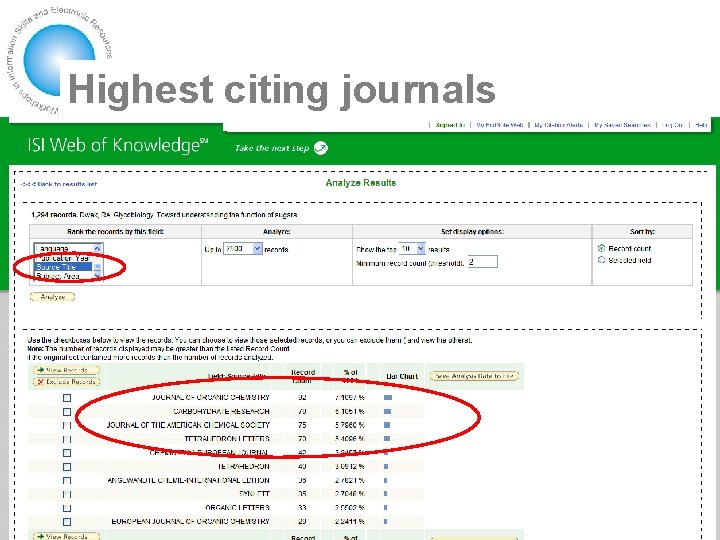Check the Tetrahedron row checkbox
This screenshot has width=720, height=540.
(x=67, y=467)
